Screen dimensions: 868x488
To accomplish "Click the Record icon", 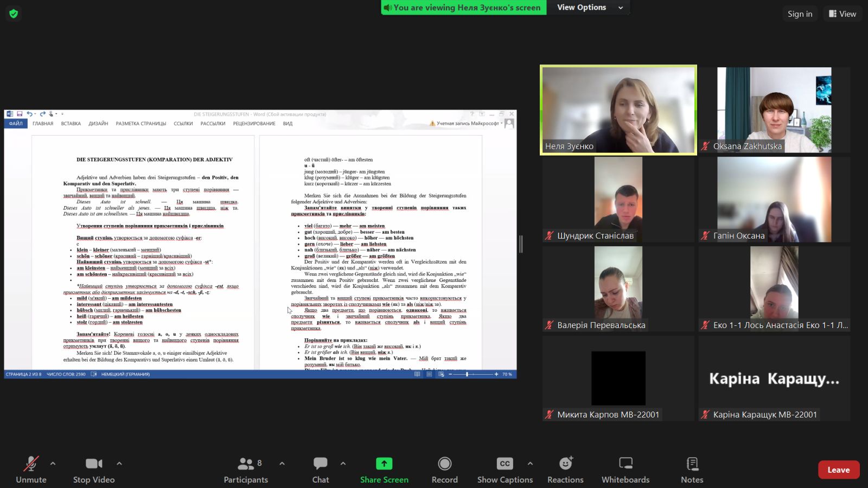I will pyautogui.click(x=445, y=464).
